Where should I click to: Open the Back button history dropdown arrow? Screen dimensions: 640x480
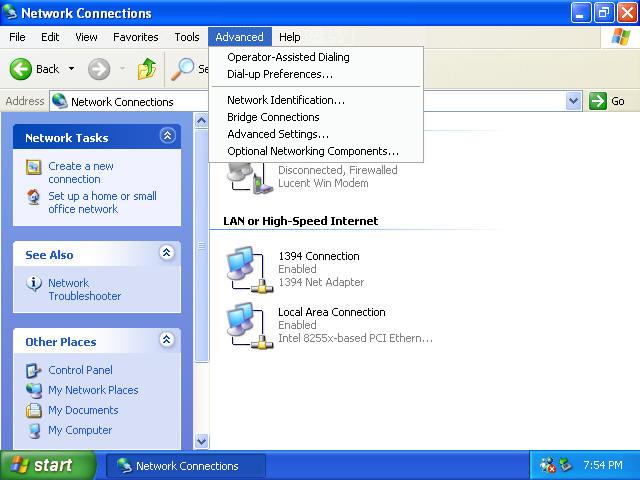71,69
